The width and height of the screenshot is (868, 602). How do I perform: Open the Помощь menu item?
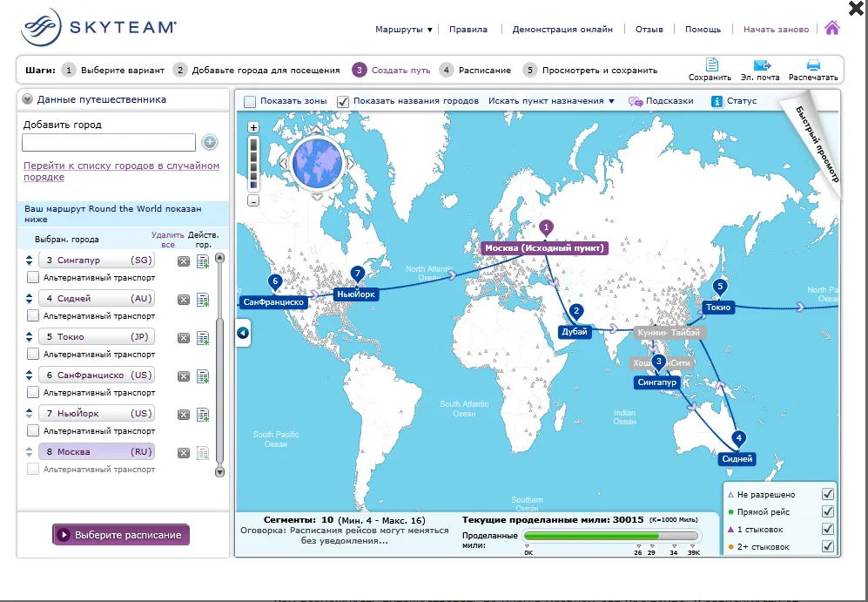pos(703,30)
